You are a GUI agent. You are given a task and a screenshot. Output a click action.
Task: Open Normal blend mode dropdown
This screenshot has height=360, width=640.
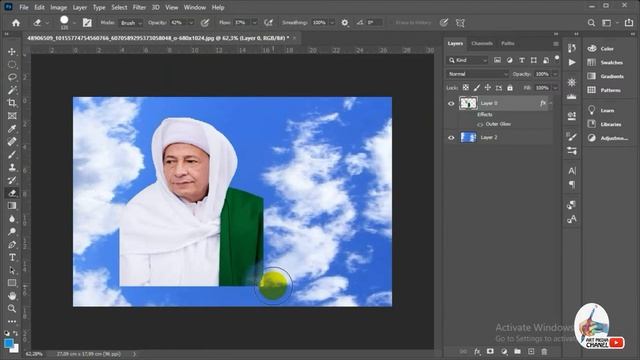tap(477, 74)
